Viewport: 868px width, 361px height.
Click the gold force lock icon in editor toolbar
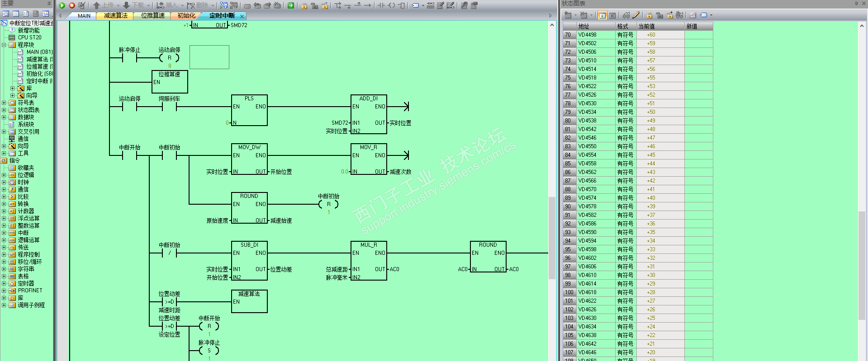[x=304, y=5]
